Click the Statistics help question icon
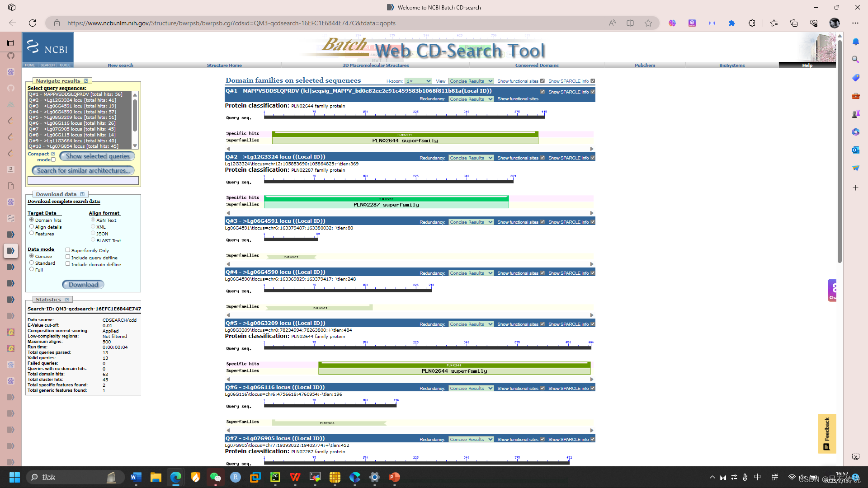The width and height of the screenshot is (868, 488). click(67, 300)
